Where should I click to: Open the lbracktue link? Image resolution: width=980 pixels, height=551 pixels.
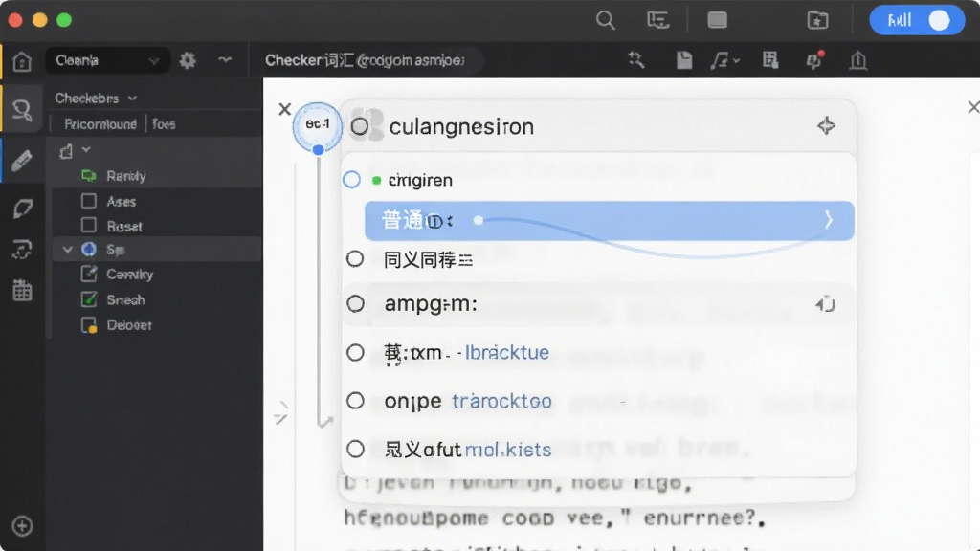(507, 352)
